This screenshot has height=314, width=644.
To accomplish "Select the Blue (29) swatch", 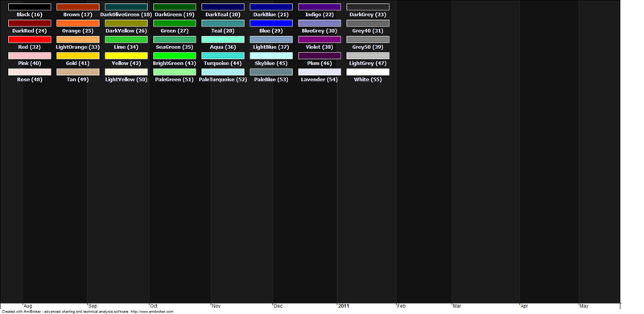I will point(271,23).
